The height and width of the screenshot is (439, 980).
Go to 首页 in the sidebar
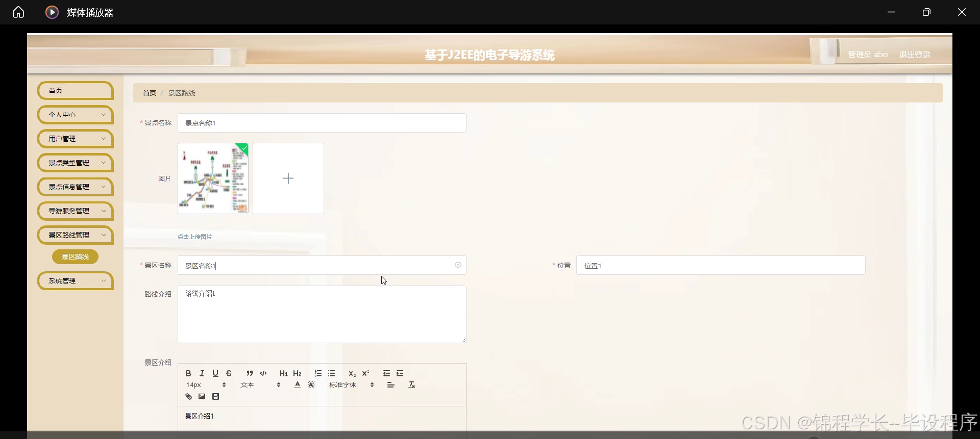coord(75,90)
